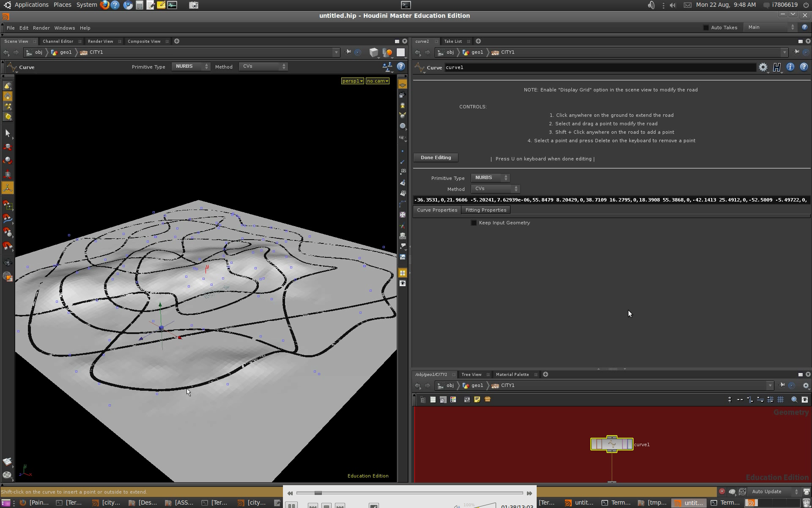Open the Windows menu
Viewport: 812px width, 508px height.
tap(65, 28)
